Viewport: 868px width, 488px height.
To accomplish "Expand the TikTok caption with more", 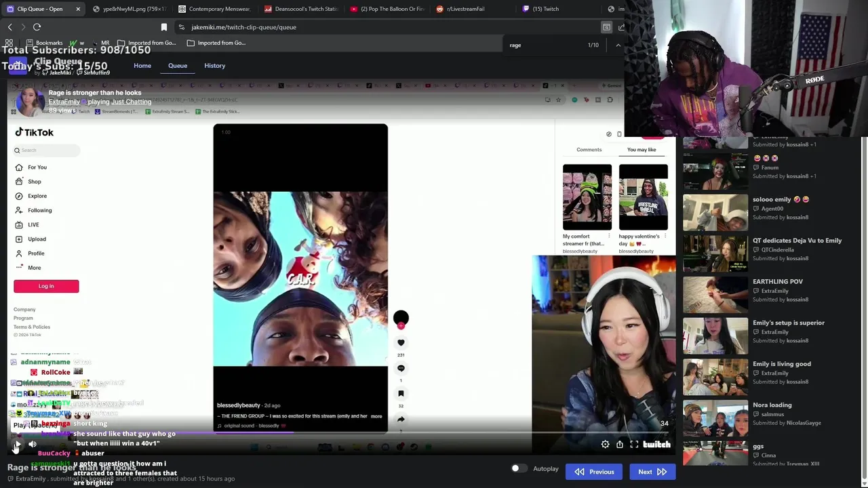I will pos(376,416).
